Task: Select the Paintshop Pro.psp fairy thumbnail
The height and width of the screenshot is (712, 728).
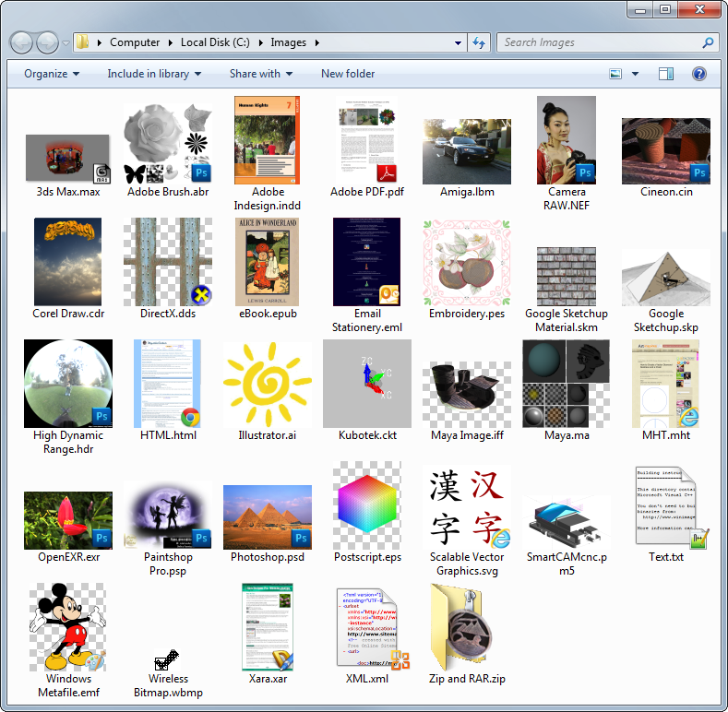Action: pyautogui.click(x=168, y=516)
